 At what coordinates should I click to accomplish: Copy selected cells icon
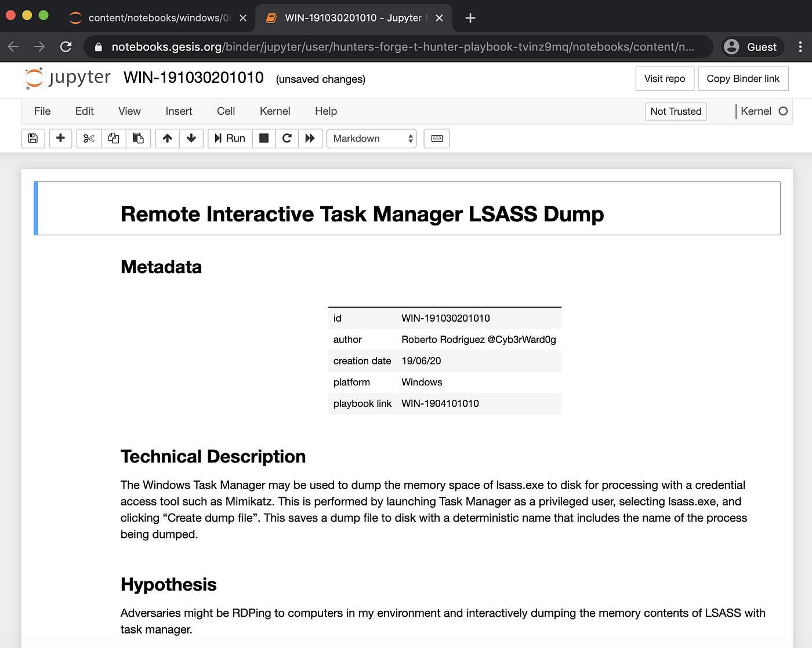tap(114, 139)
